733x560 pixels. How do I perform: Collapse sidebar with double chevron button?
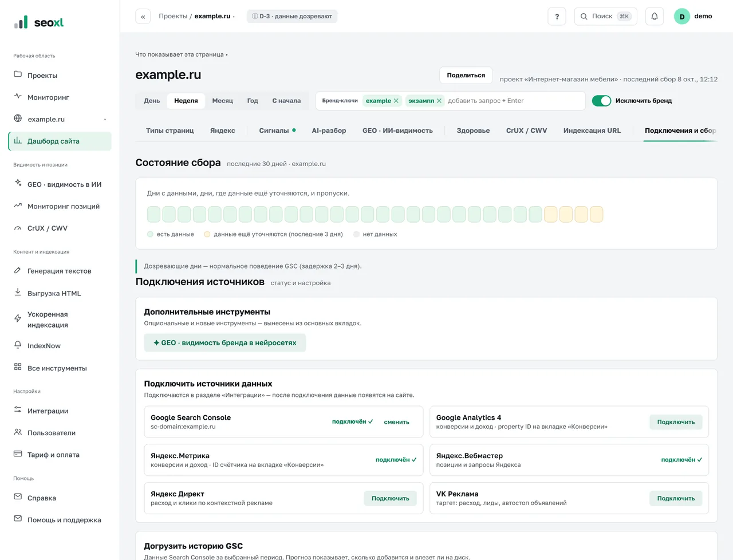[143, 16]
